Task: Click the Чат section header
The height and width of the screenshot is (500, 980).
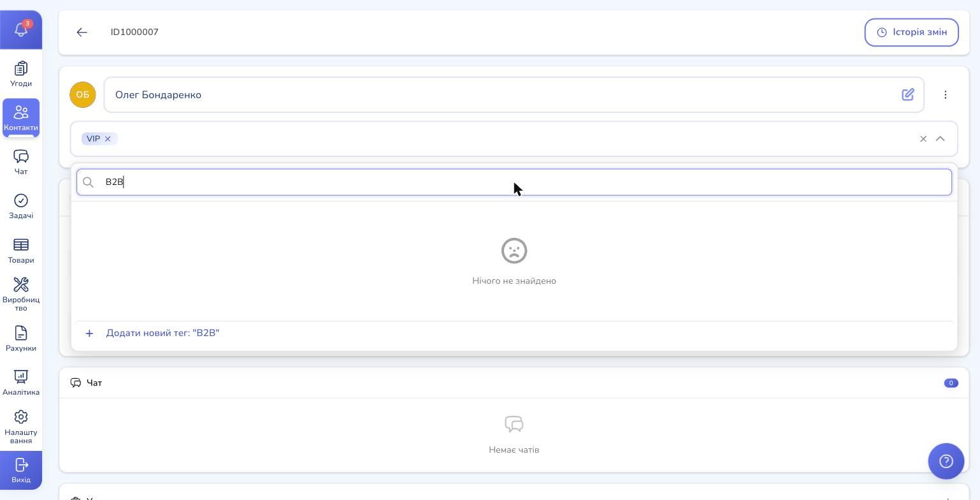Action: 514,383
